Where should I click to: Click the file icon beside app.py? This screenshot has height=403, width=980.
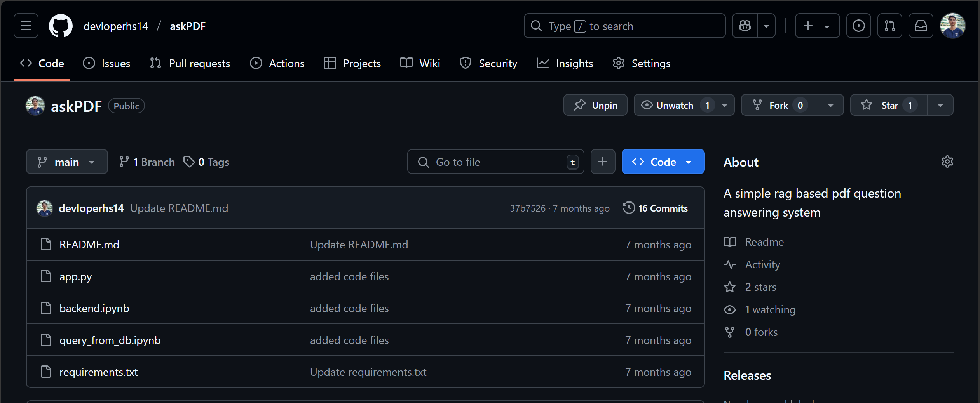pos(46,276)
